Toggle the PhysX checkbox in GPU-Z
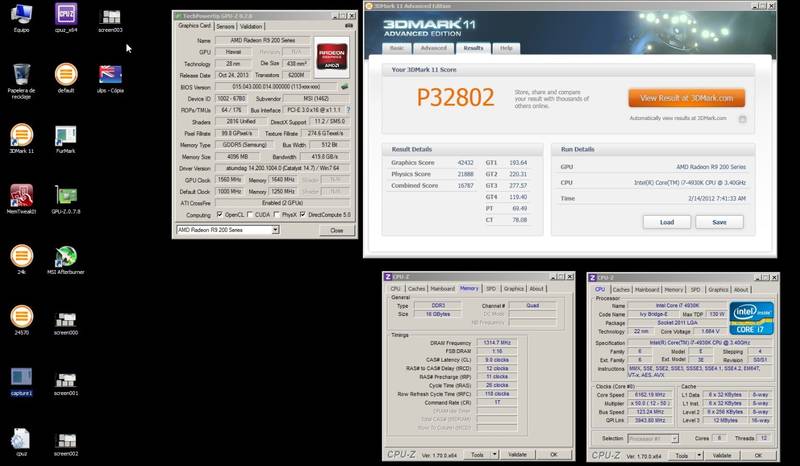 pos(277,215)
